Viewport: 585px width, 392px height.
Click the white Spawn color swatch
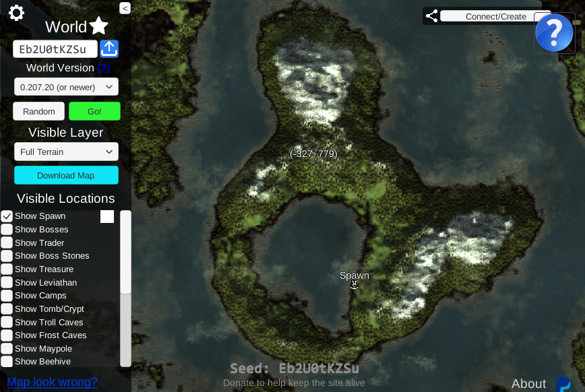pyautogui.click(x=107, y=216)
